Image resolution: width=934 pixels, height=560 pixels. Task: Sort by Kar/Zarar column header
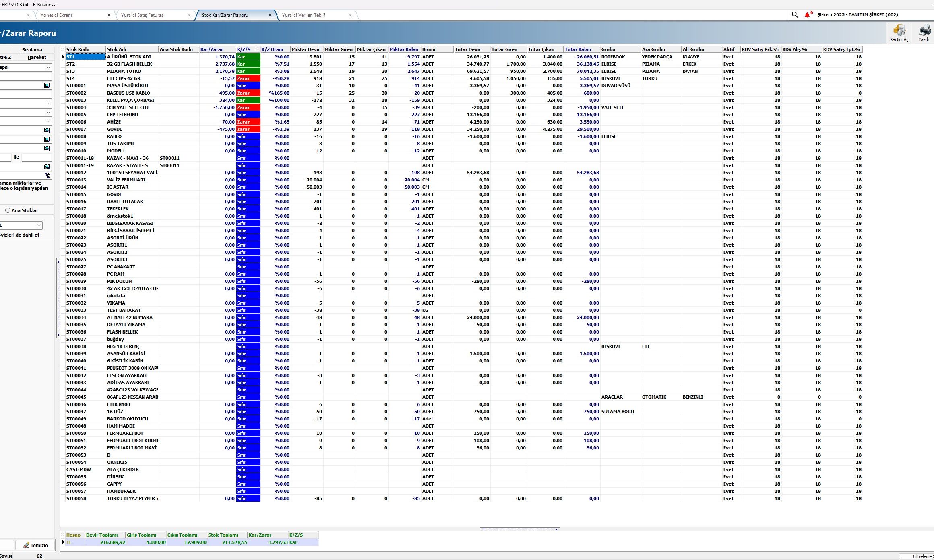(x=217, y=49)
